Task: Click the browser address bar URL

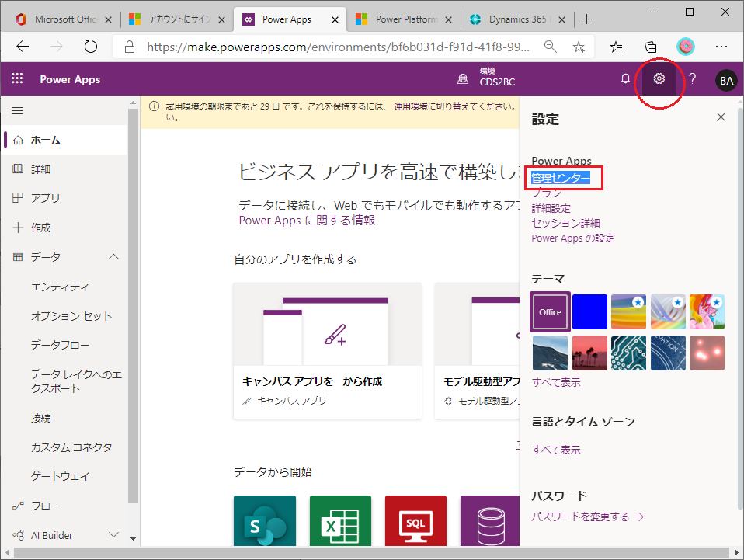Action: click(x=338, y=47)
